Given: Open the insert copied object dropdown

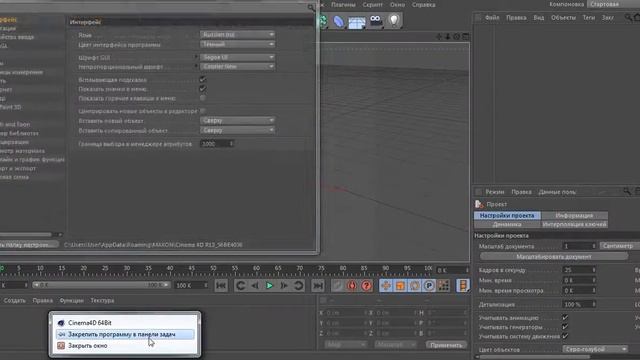Looking at the screenshot, I should [238, 130].
